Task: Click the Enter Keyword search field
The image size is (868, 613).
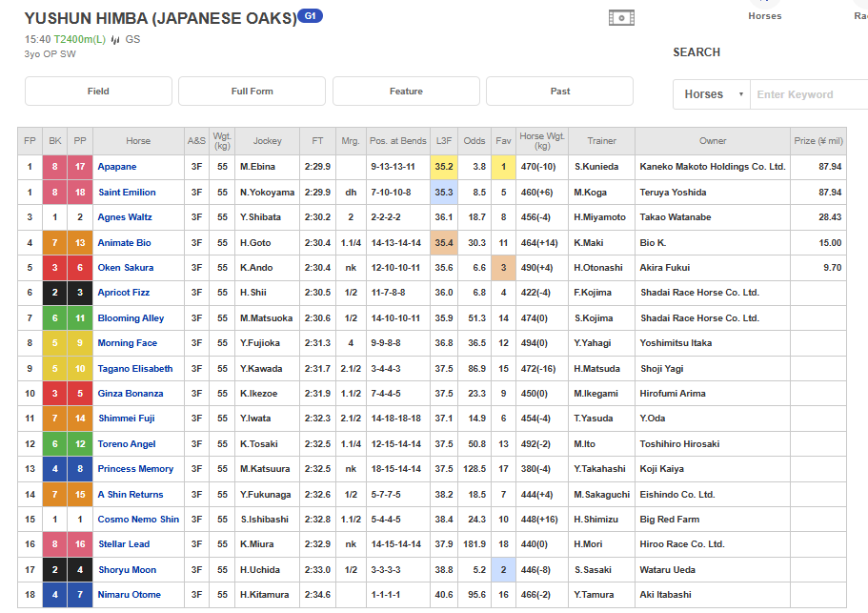Action: [x=809, y=94]
